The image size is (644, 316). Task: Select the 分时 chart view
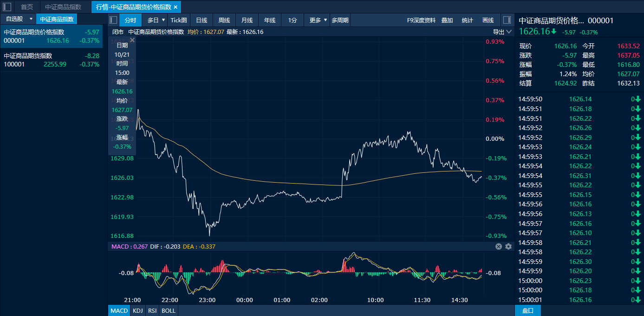click(130, 20)
